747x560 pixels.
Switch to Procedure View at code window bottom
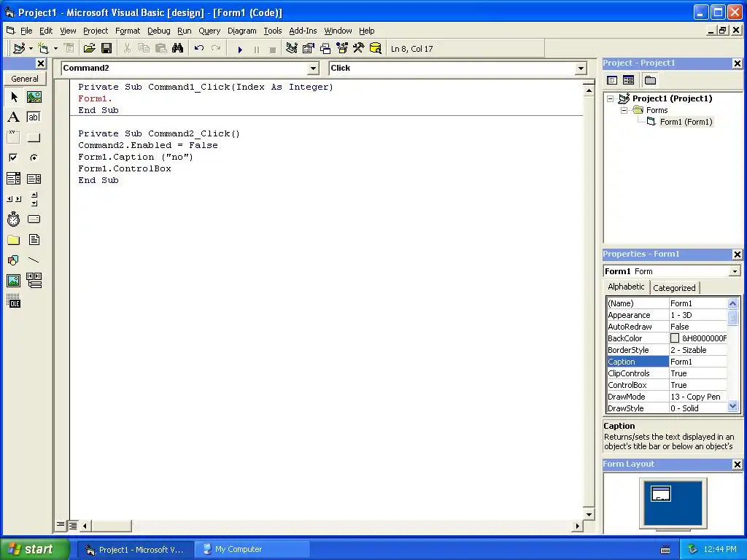(x=61, y=525)
